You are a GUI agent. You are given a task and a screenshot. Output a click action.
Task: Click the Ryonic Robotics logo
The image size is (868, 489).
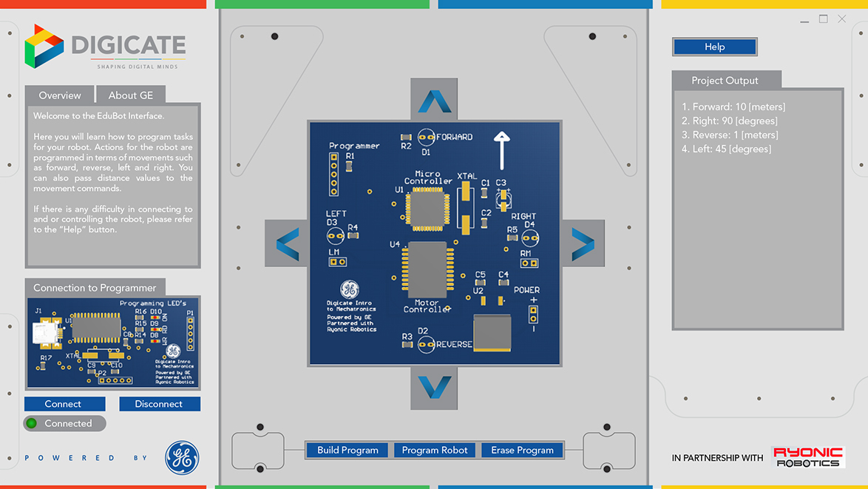coord(807,457)
